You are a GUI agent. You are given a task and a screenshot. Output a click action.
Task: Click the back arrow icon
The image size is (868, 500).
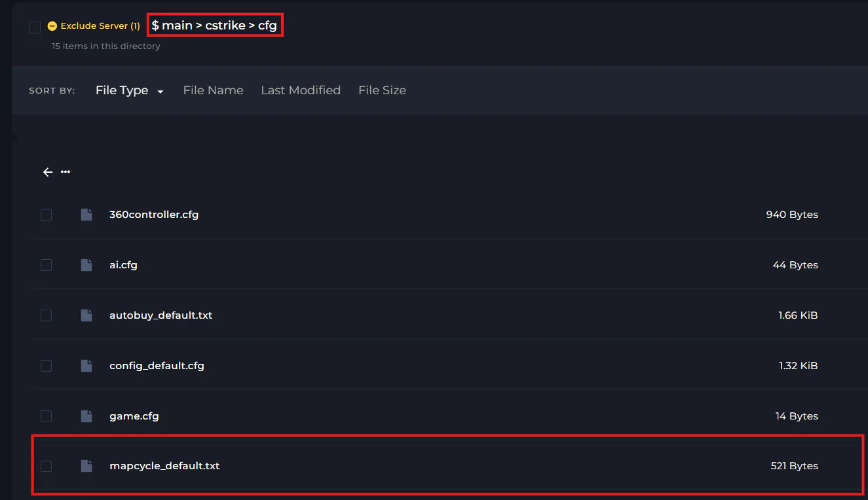point(47,172)
